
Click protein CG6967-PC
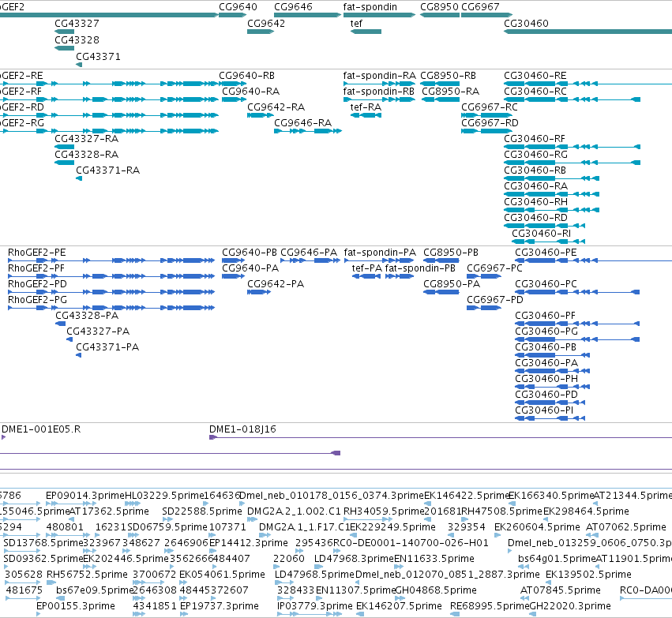(494, 268)
